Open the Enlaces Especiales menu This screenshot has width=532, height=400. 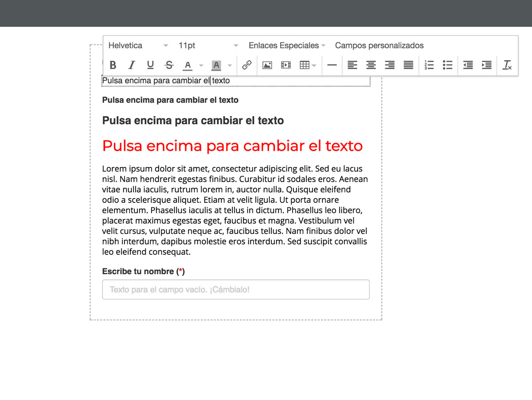[x=287, y=46]
